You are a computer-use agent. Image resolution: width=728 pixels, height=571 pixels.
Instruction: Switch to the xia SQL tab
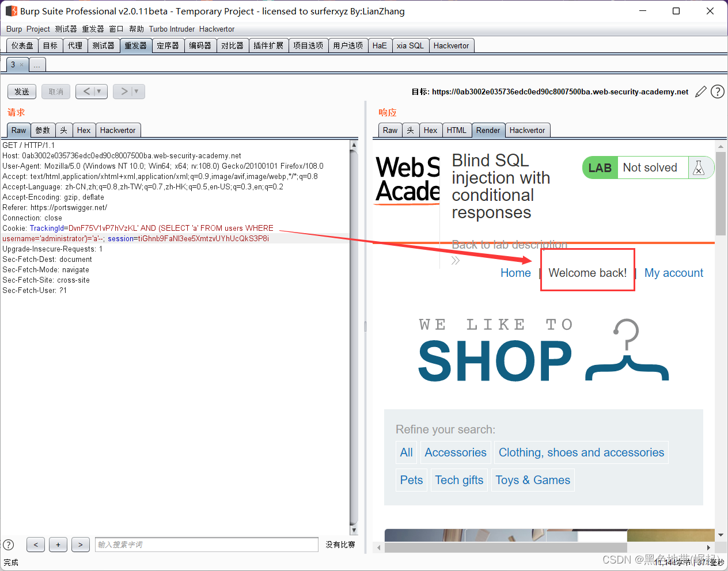(x=410, y=45)
